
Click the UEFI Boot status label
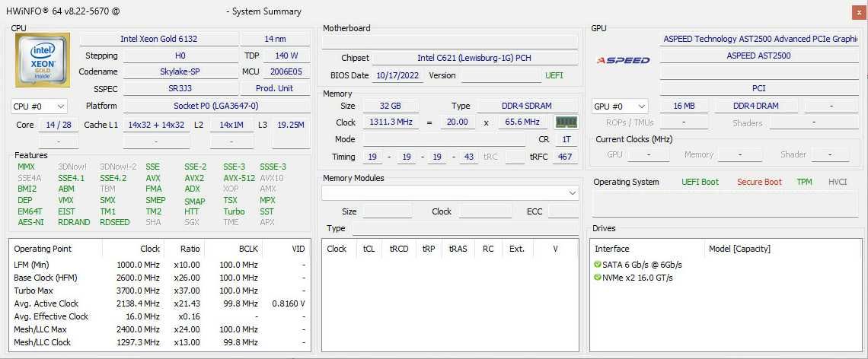700,182
